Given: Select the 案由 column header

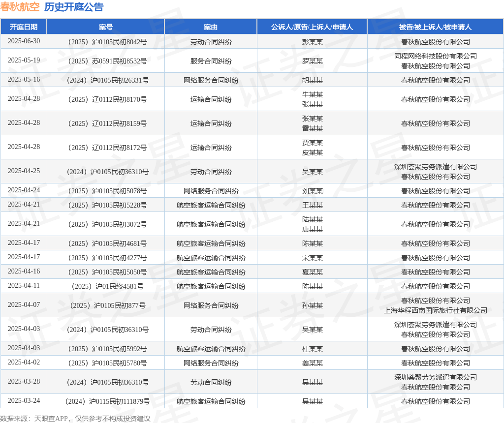Looking at the screenshot, I should click(211, 27).
